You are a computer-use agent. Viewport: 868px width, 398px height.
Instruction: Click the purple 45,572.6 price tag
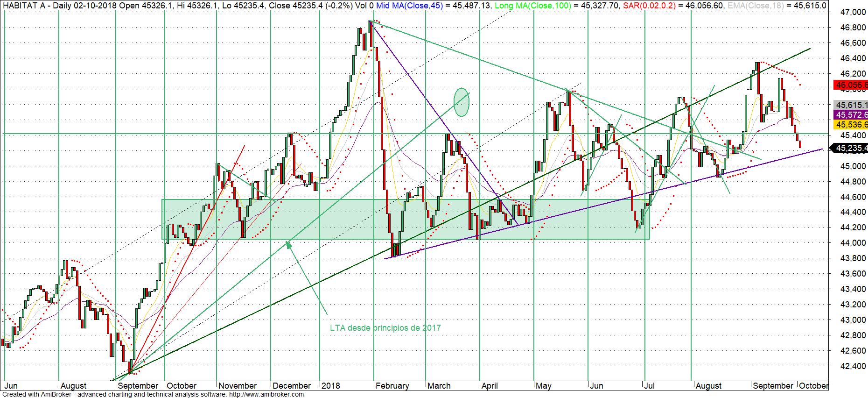coord(851,115)
